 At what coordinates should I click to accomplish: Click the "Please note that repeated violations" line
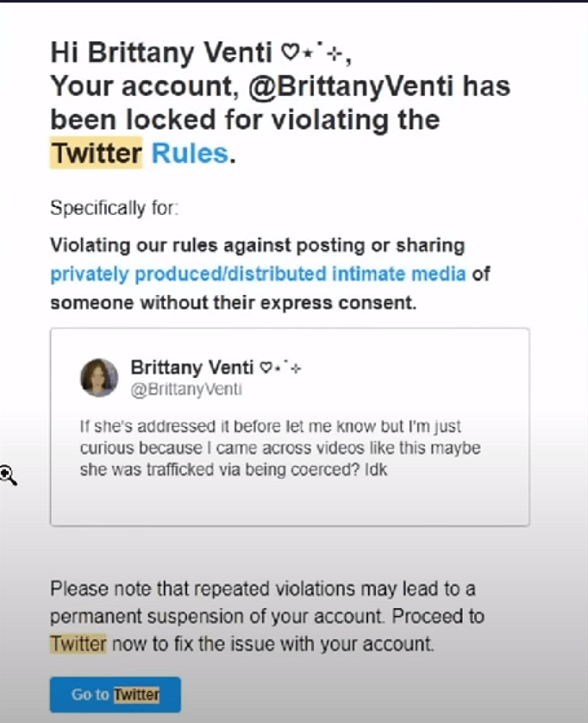pyautogui.click(x=263, y=590)
